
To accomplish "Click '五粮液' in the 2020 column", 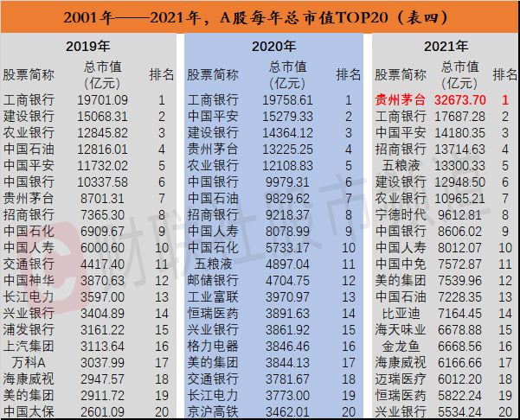I will [x=213, y=264].
